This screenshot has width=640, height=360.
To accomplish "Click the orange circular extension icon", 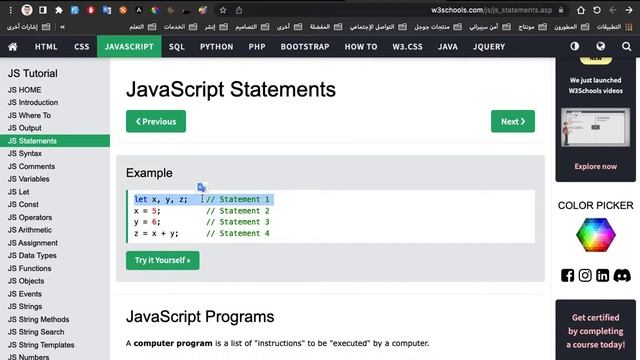I will click(123, 10).
